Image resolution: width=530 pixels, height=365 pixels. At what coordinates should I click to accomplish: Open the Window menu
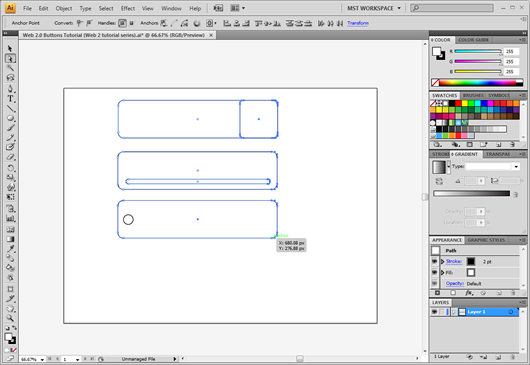(171, 8)
